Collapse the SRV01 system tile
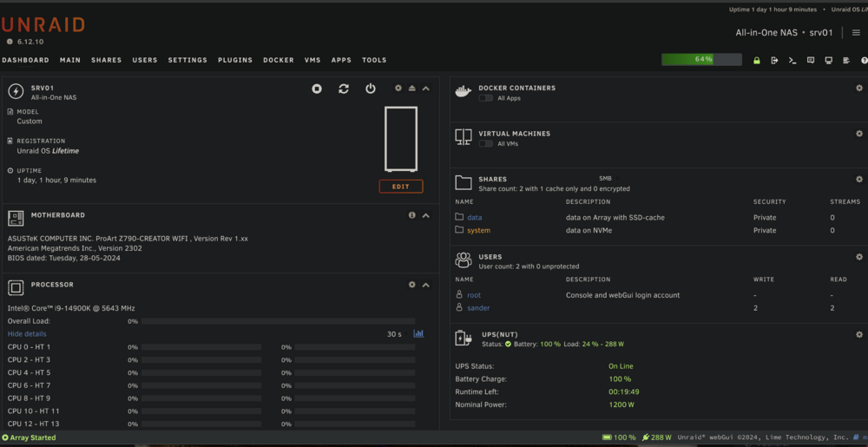868x447 pixels. point(425,89)
